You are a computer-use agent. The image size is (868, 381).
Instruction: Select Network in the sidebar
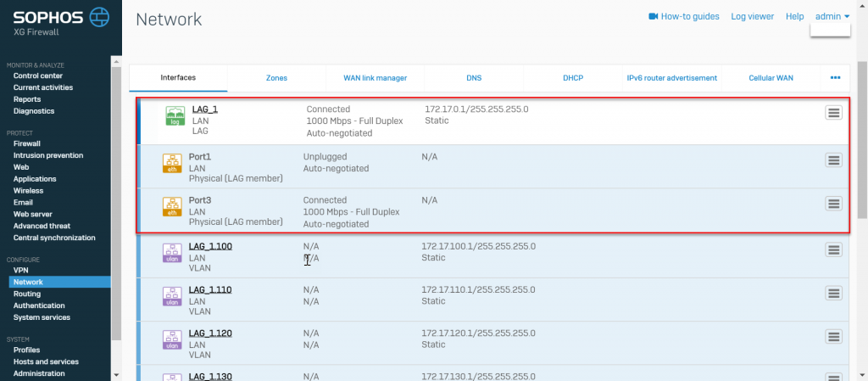point(60,282)
